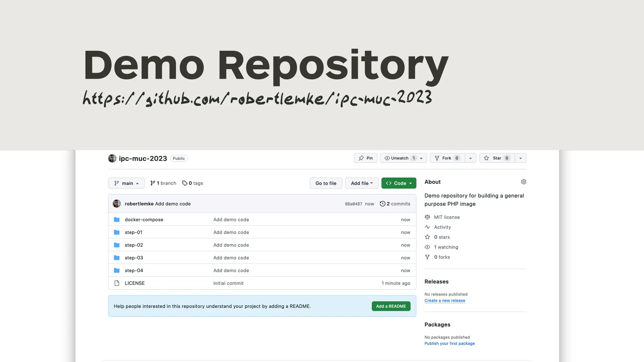Open the About settings gear icon
This screenshot has width=644, height=362.
[524, 182]
